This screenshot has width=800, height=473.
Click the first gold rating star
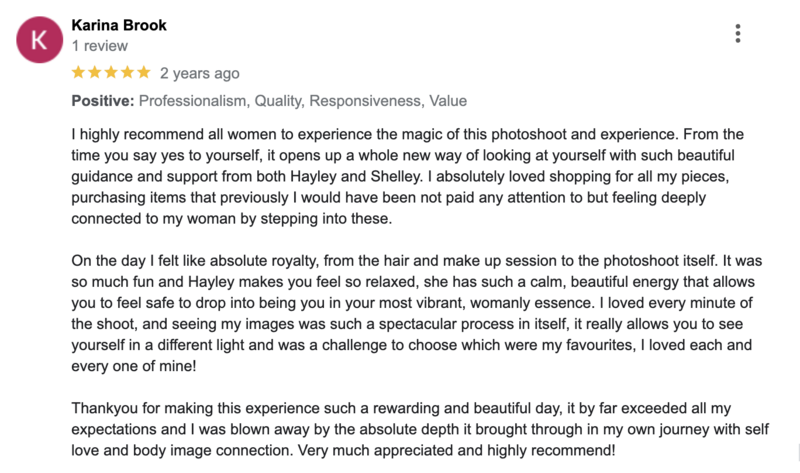point(78,72)
